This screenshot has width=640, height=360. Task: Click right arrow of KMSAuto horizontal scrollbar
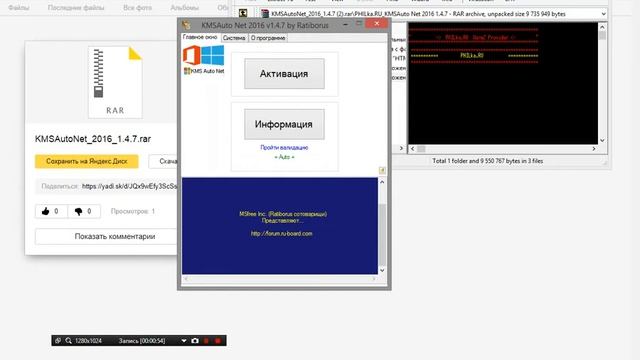(374, 279)
